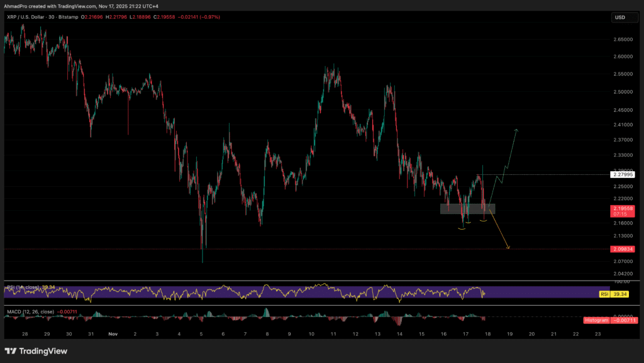The height and width of the screenshot is (363, 644).
Task: Select the gray support zone rectangle
Action: 467,208
